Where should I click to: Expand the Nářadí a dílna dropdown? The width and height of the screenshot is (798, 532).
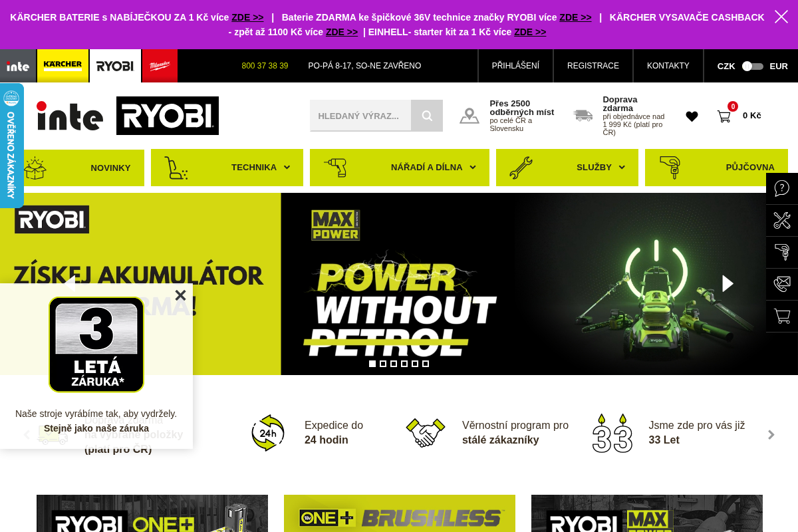pos(399,168)
